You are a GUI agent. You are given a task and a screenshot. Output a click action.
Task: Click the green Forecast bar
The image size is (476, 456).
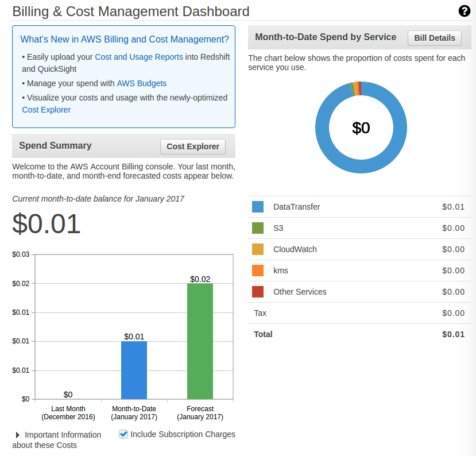(200, 341)
